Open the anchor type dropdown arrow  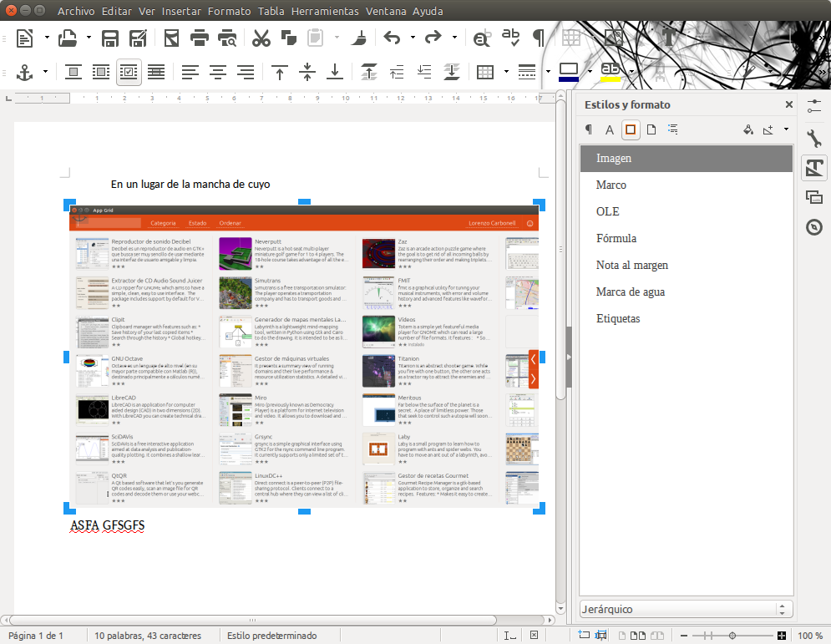coord(45,72)
